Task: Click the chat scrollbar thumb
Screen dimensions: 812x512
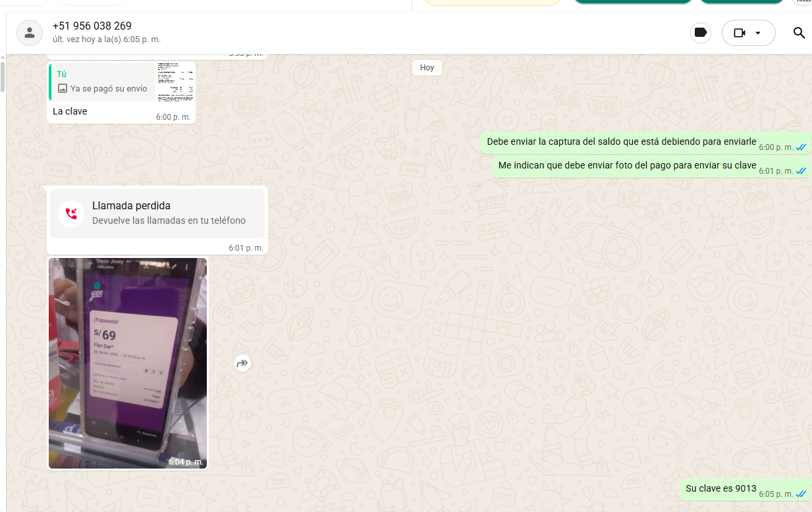Action: click(3, 76)
